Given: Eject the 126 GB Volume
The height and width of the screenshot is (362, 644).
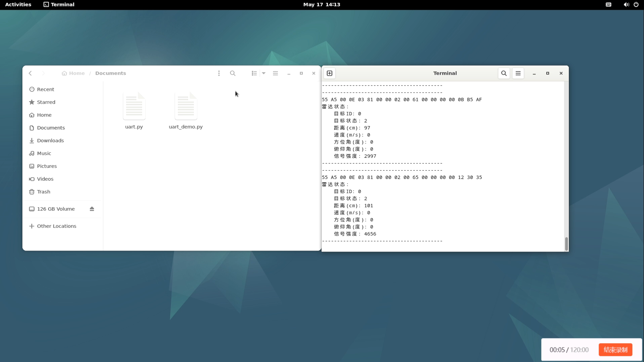Looking at the screenshot, I should 92,209.
